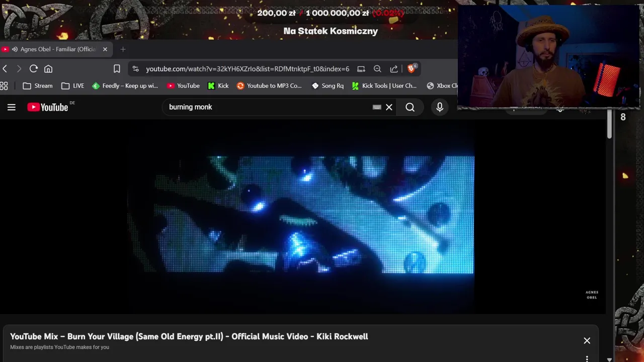Viewport: 644px width, 362px height.
Task: Click the address bar URL
Action: pyautogui.click(x=248, y=69)
